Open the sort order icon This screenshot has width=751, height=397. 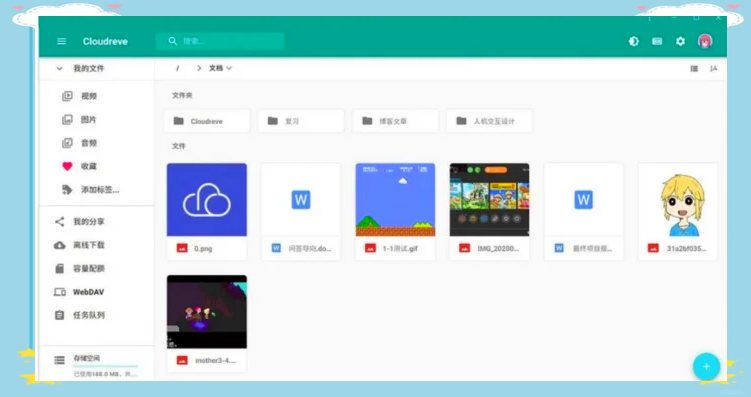click(714, 69)
